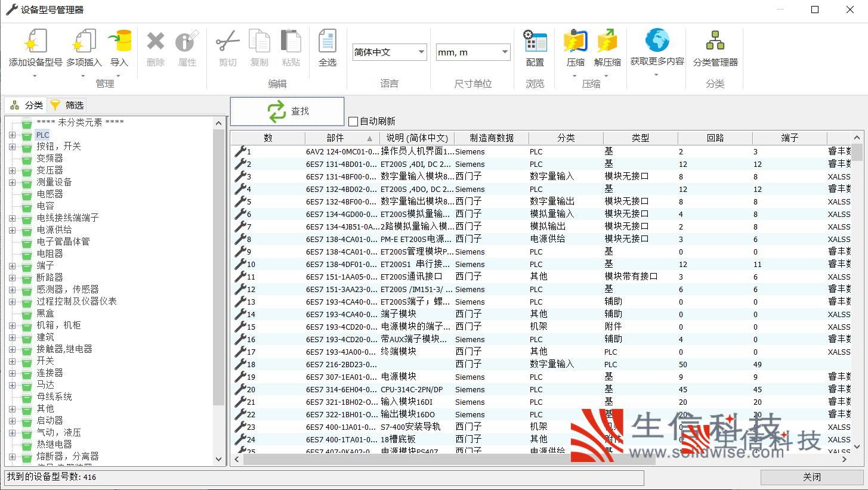868x490 pixels.
Task: Click the 查找 search button
Action: (x=287, y=111)
